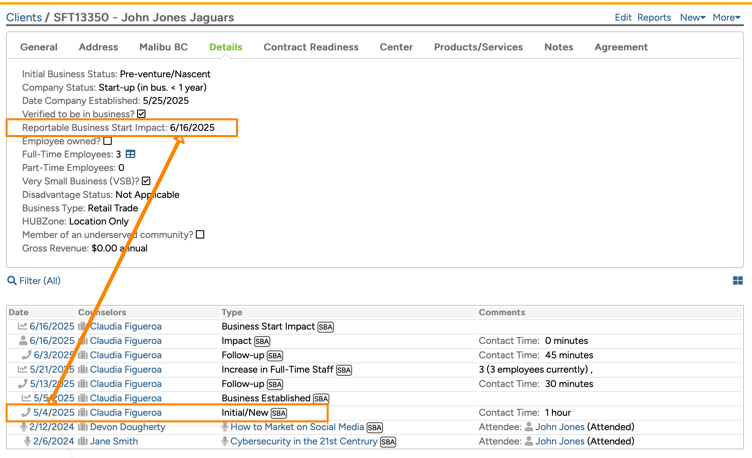Screen dimensions: 752x458
Task: Click the Filter (All) magnifier icon
Action: tap(12, 281)
